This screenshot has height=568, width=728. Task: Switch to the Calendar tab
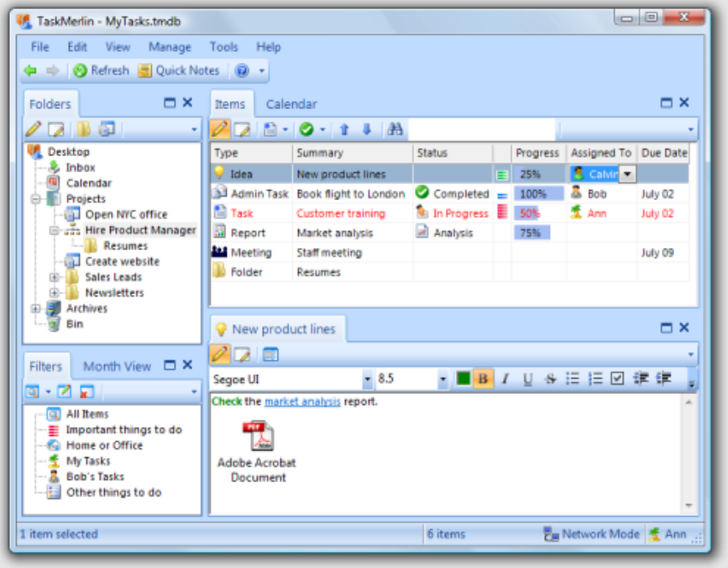pyautogui.click(x=291, y=104)
